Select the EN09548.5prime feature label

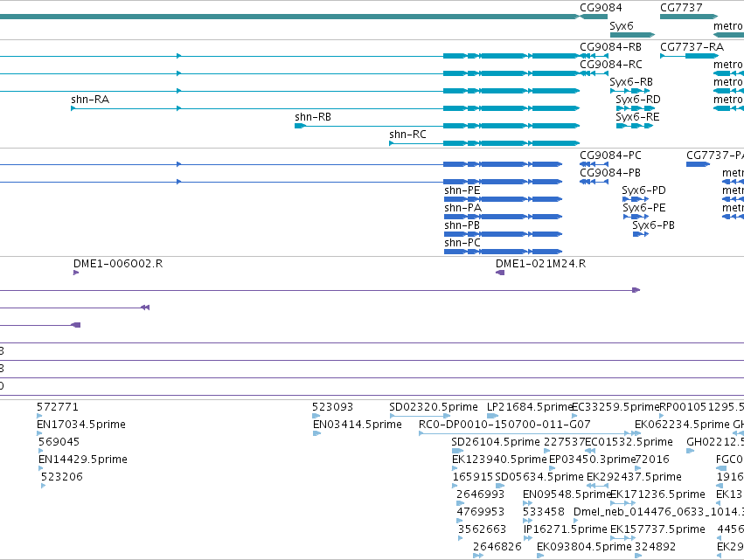click(x=567, y=494)
